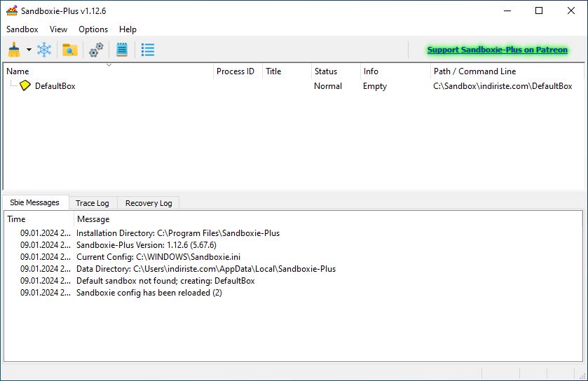Click the yellow DefaultBox sandbox icon

(25, 85)
